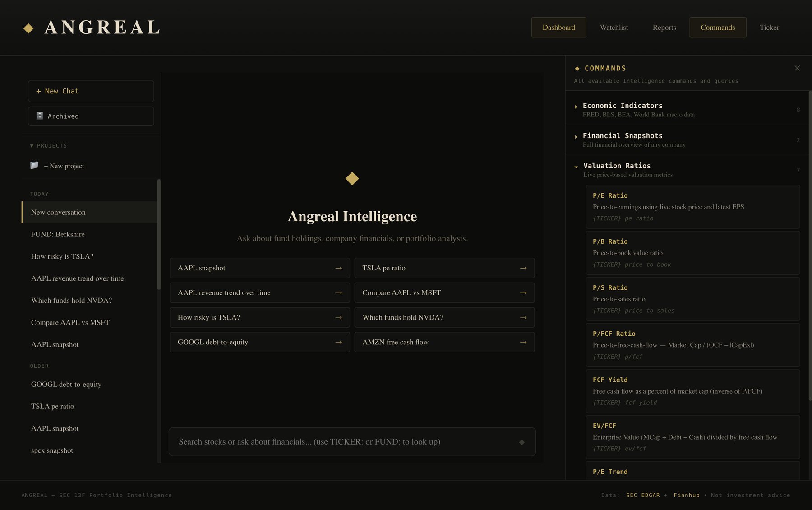Select the P/E Ratio command card
Image resolution: width=812 pixels, height=510 pixels.
[x=692, y=207]
